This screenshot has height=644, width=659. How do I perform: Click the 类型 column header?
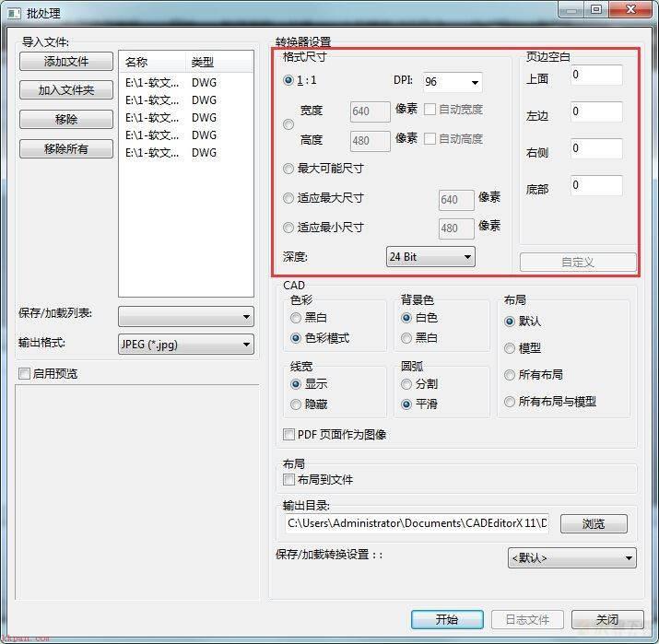click(x=219, y=62)
